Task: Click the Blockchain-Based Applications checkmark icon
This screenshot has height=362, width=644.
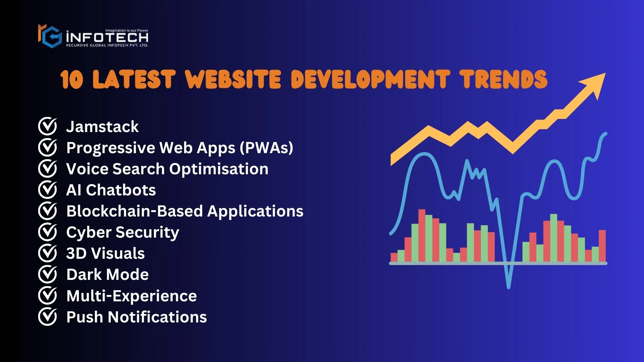Action: click(50, 211)
